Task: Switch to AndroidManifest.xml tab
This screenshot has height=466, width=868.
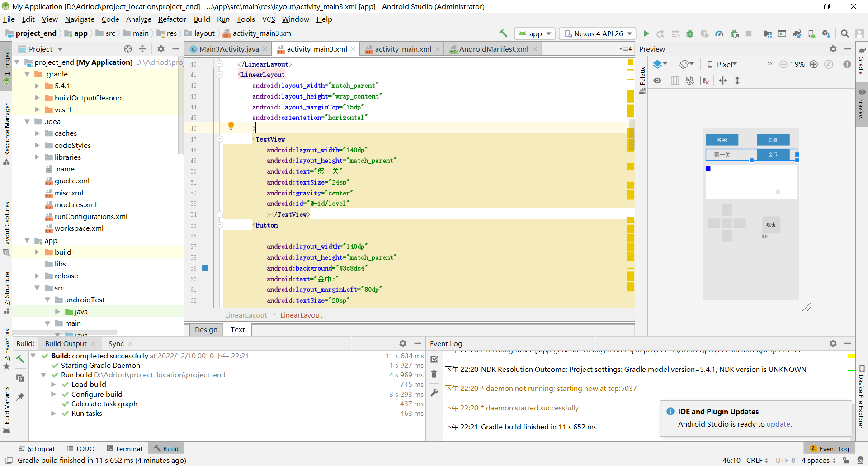Action: (x=494, y=49)
